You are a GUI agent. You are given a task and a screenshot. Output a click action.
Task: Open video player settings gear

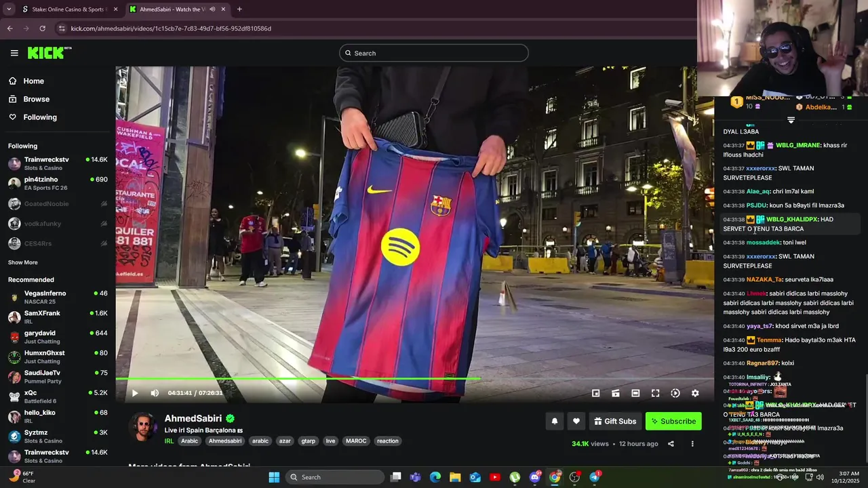point(695,393)
